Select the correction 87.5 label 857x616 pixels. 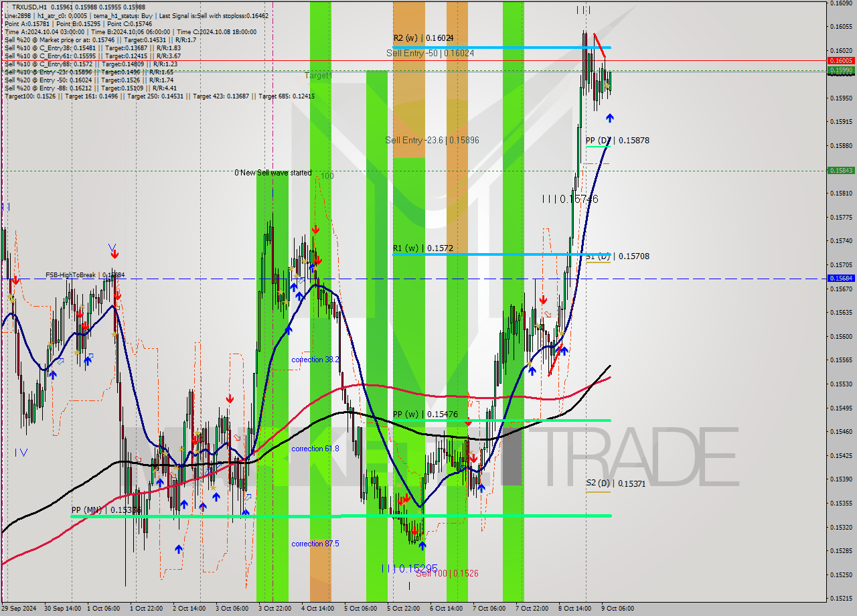315,544
